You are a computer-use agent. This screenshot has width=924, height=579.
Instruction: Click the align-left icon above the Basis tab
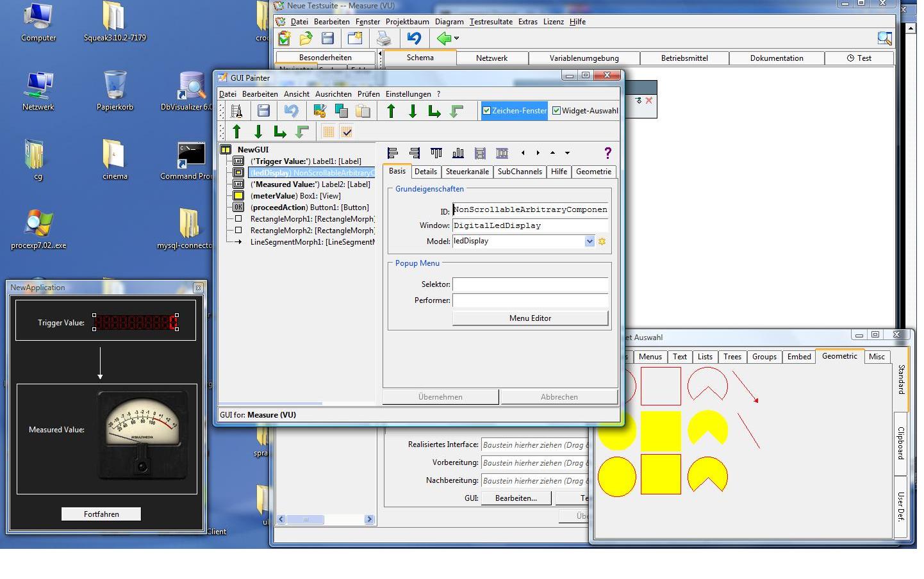pyautogui.click(x=393, y=153)
